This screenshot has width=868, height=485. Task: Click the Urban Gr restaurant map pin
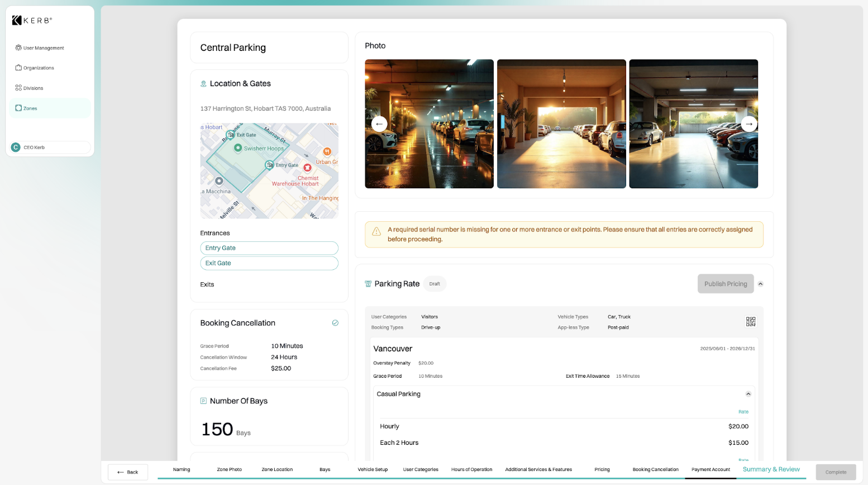click(327, 151)
